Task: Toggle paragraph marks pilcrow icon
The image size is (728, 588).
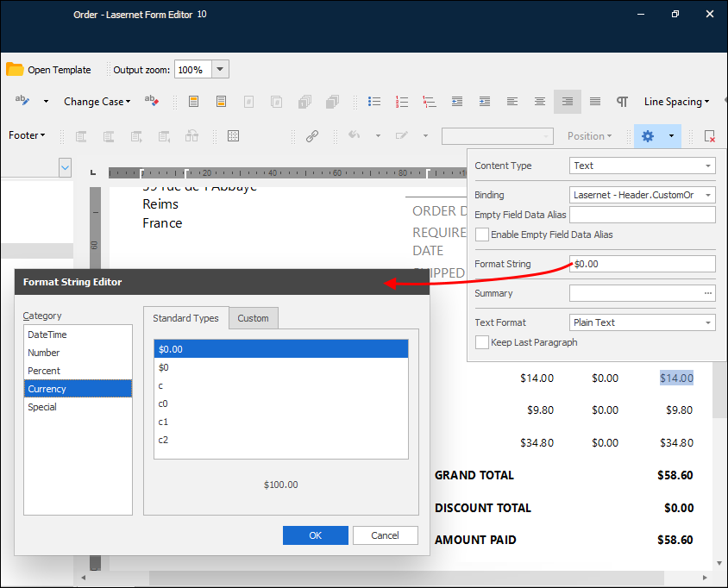Action: click(622, 102)
